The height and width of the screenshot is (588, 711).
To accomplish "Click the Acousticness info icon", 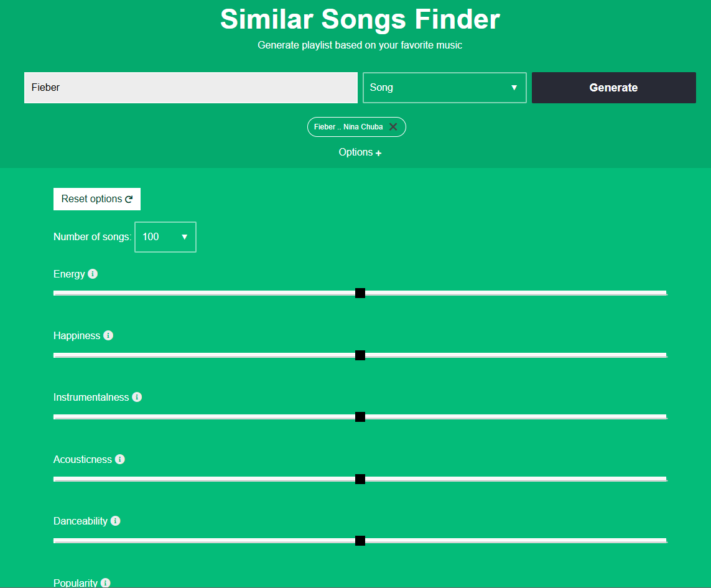I will tap(120, 459).
